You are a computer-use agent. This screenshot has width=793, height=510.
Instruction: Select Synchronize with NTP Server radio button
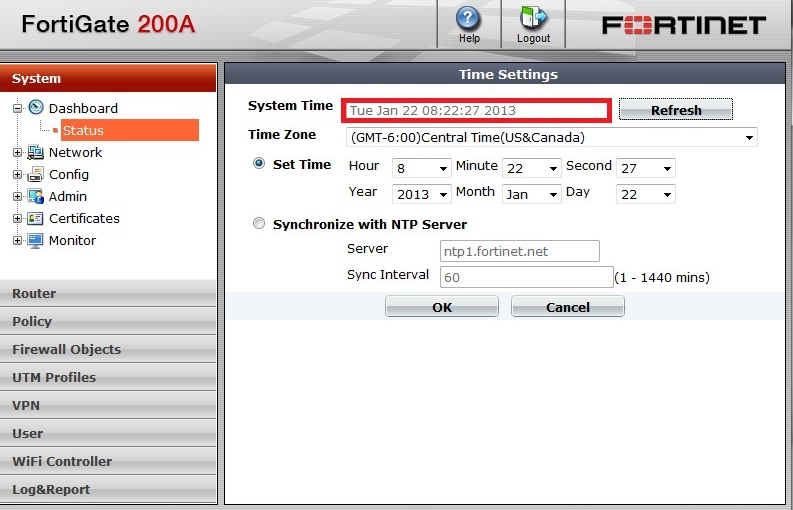coord(259,223)
